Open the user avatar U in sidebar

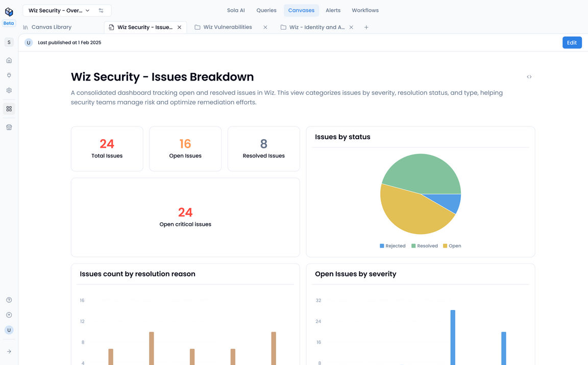[9, 330]
